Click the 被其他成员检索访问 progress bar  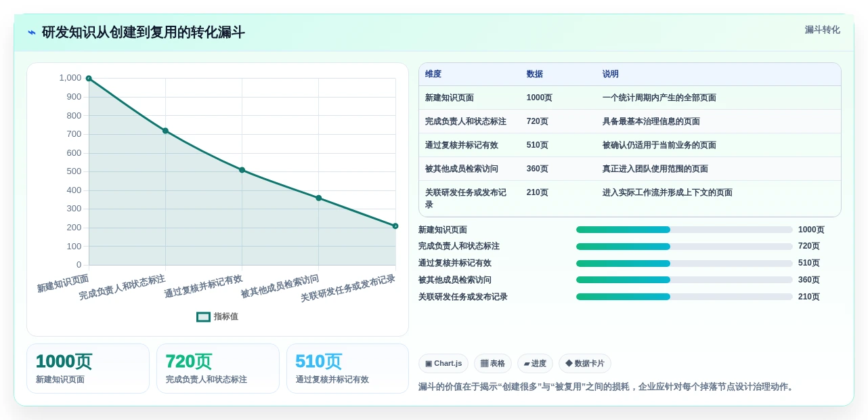tap(685, 280)
